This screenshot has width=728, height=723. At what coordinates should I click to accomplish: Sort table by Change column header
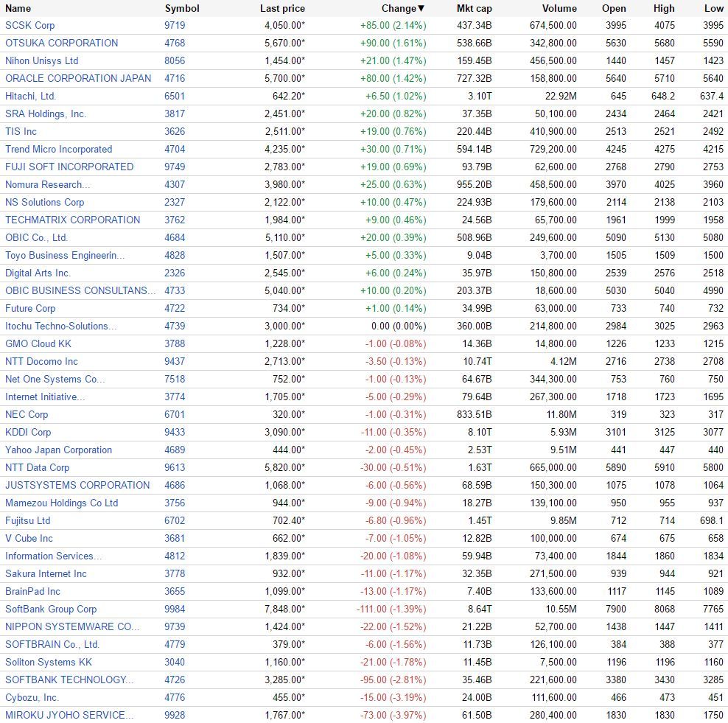[403, 8]
